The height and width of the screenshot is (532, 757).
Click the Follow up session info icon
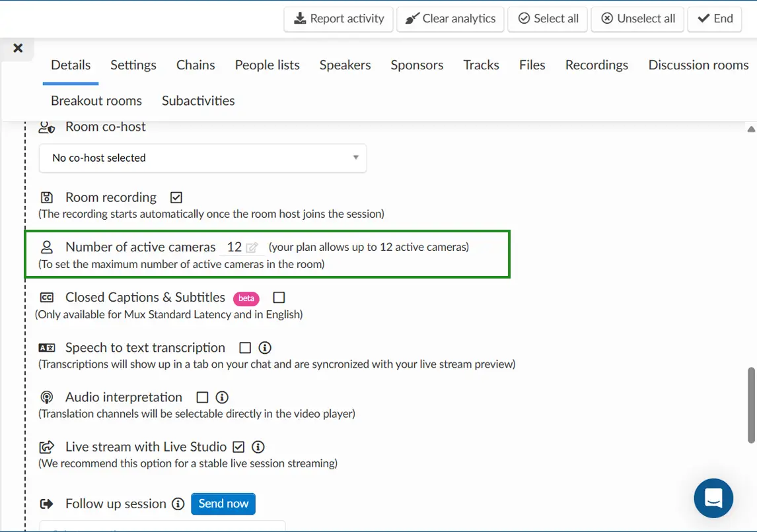(x=178, y=504)
